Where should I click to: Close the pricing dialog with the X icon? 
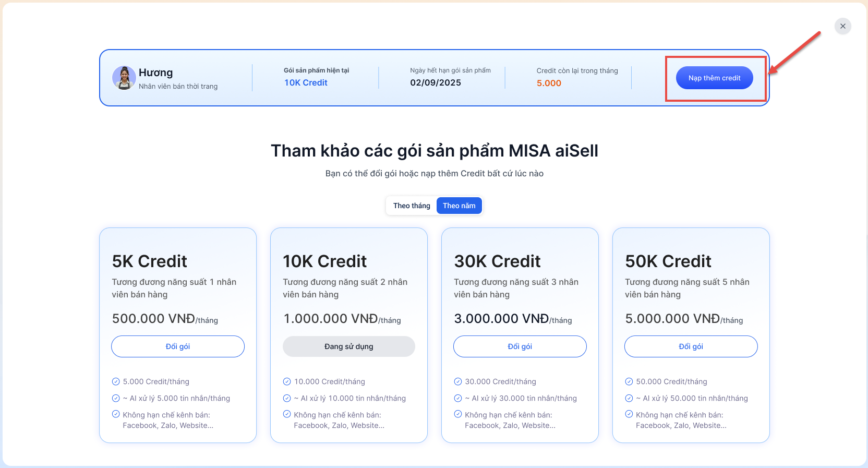pos(843,26)
